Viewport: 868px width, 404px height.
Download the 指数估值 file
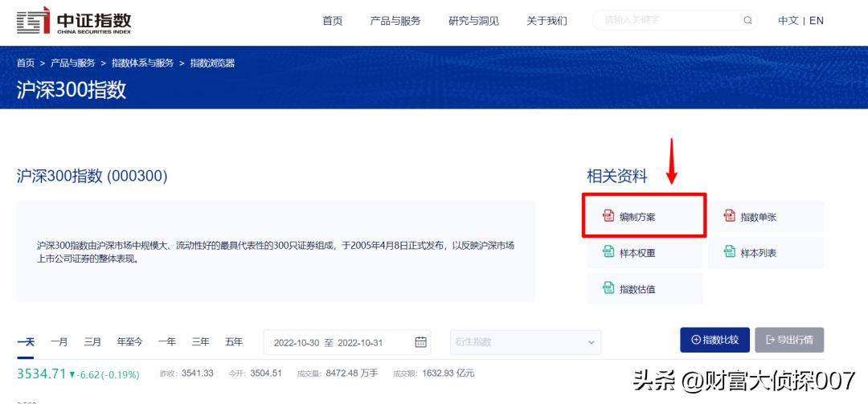click(x=645, y=289)
